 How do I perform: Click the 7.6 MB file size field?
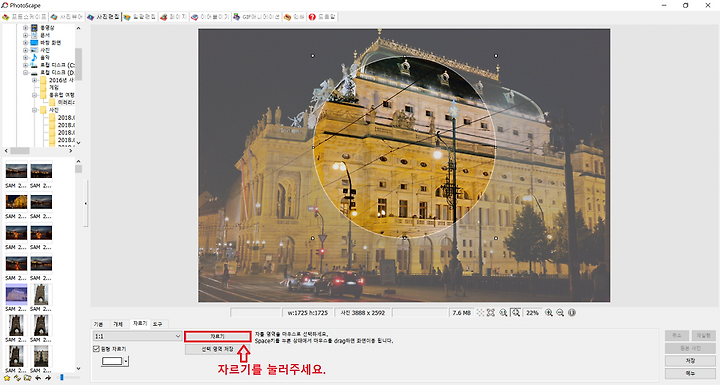click(x=461, y=312)
